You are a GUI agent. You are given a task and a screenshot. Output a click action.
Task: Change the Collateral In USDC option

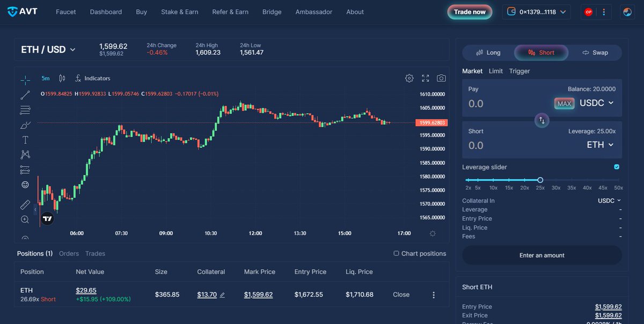tap(610, 200)
